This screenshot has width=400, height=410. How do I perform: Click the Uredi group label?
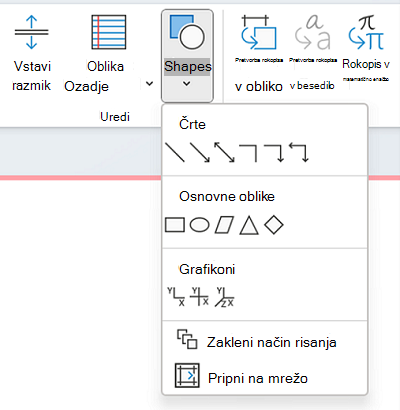(x=115, y=117)
